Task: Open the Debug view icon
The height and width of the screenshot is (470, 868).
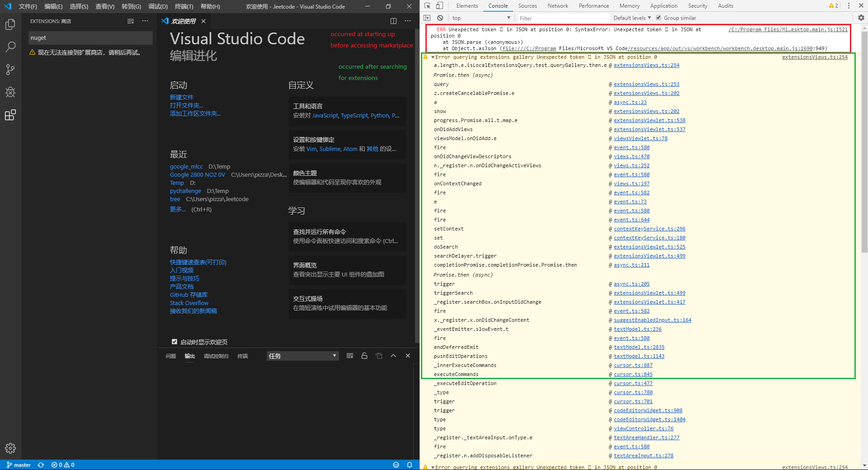Action: coord(10,92)
